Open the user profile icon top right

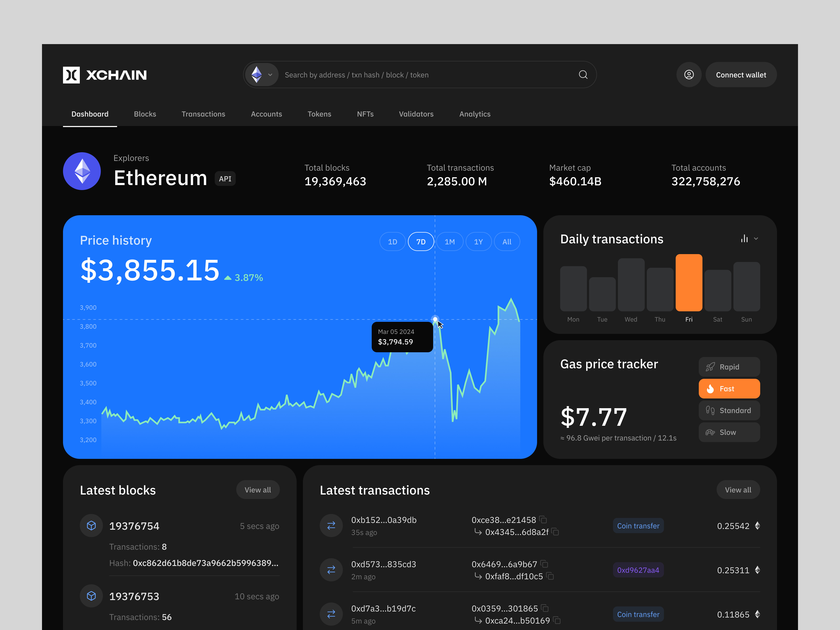click(689, 75)
